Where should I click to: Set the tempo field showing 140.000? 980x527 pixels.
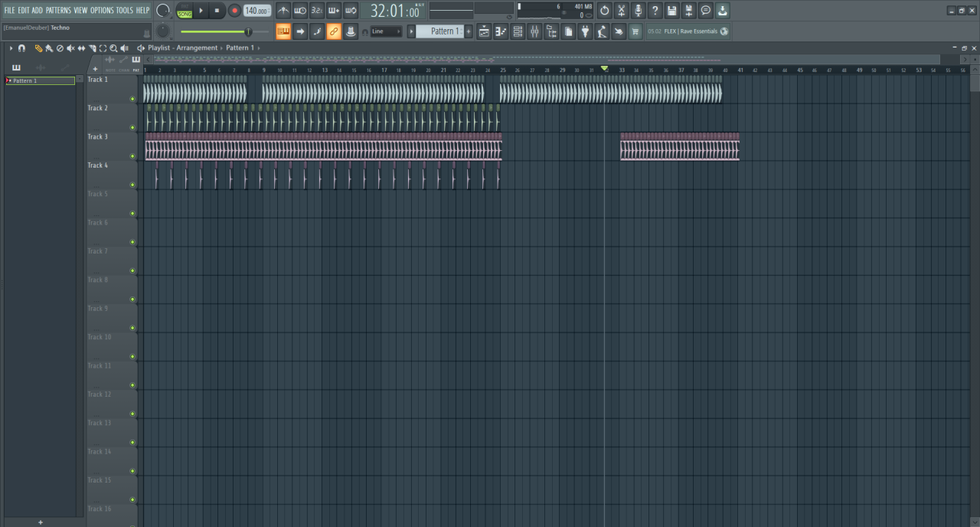point(257,11)
